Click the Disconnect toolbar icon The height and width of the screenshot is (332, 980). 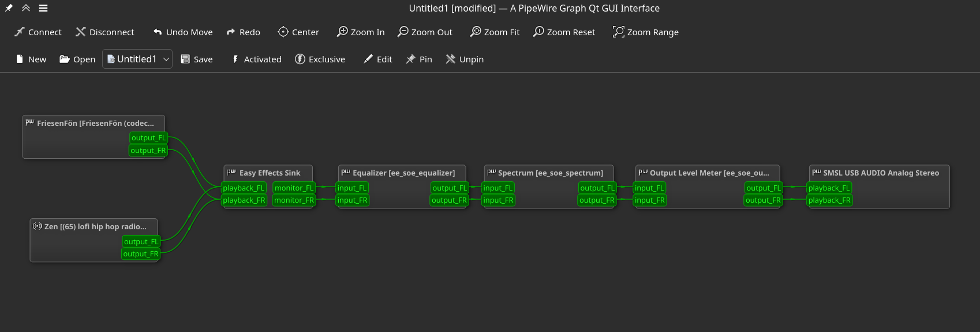coord(81,32)
